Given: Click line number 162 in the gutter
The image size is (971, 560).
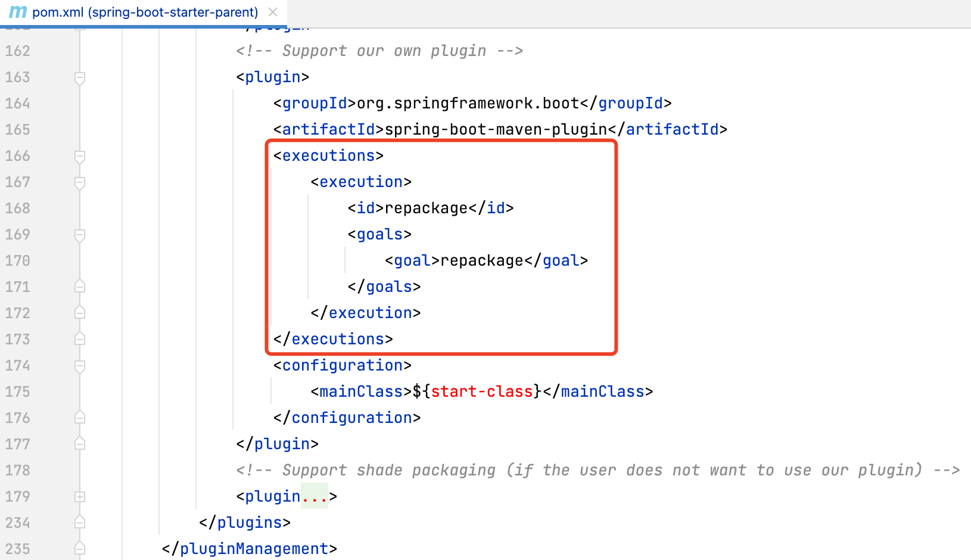Looking at the screenshot, I should pos(18,51).
